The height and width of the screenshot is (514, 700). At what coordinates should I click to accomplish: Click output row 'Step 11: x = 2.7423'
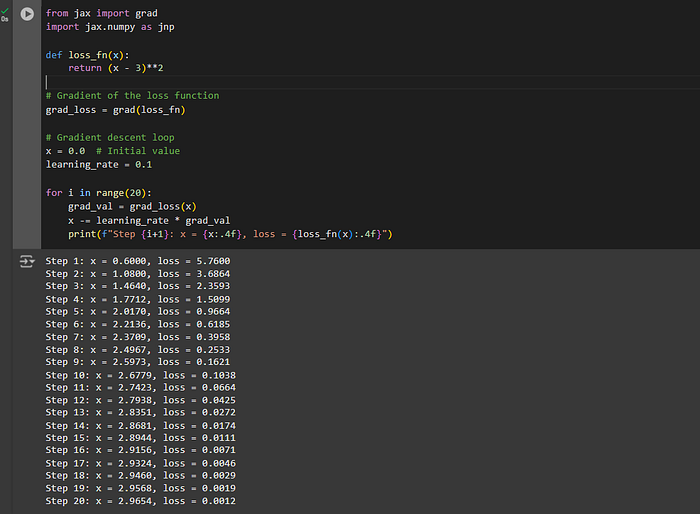coord(141,387)
